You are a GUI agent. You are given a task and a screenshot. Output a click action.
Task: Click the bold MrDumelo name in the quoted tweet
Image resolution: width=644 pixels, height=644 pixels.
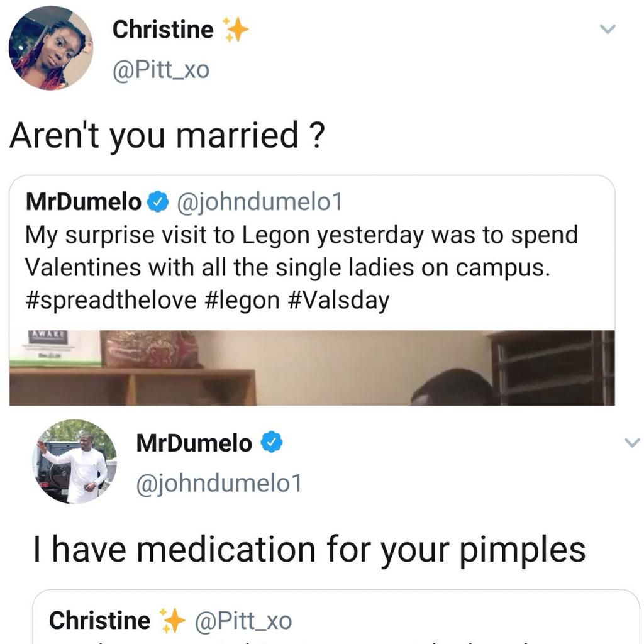[x=83, y=202]
